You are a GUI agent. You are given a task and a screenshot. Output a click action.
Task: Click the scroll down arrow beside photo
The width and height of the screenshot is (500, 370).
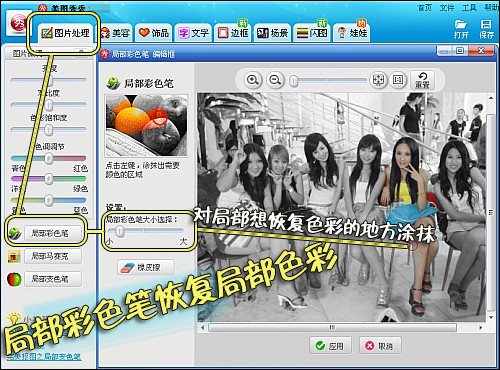point(491,317)
